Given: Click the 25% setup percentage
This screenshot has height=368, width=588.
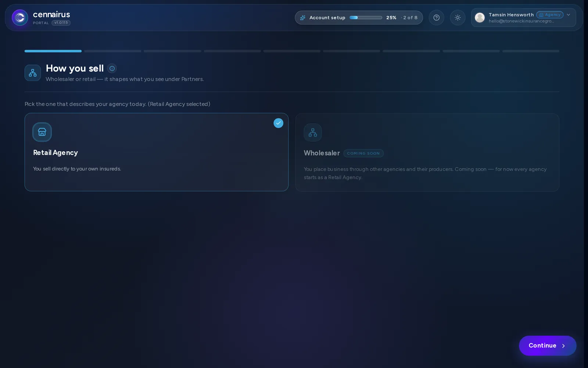Looking at the screenshot, I should point(391,18).
